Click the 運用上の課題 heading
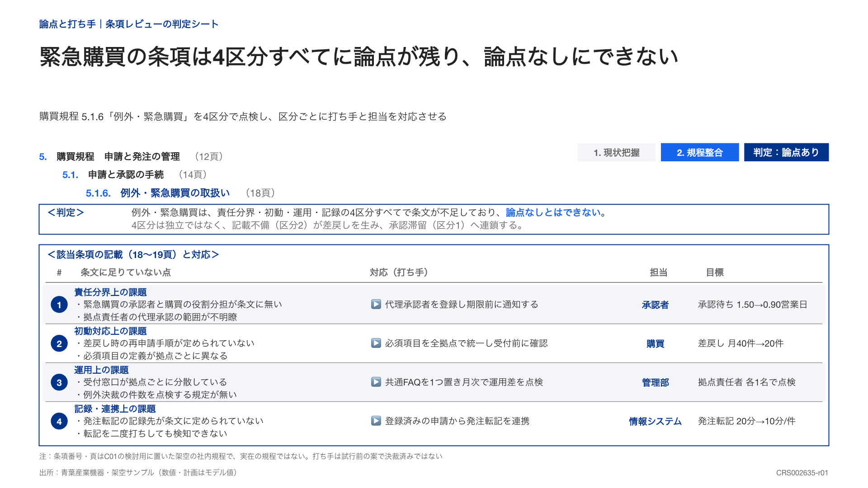 point(101,370)
